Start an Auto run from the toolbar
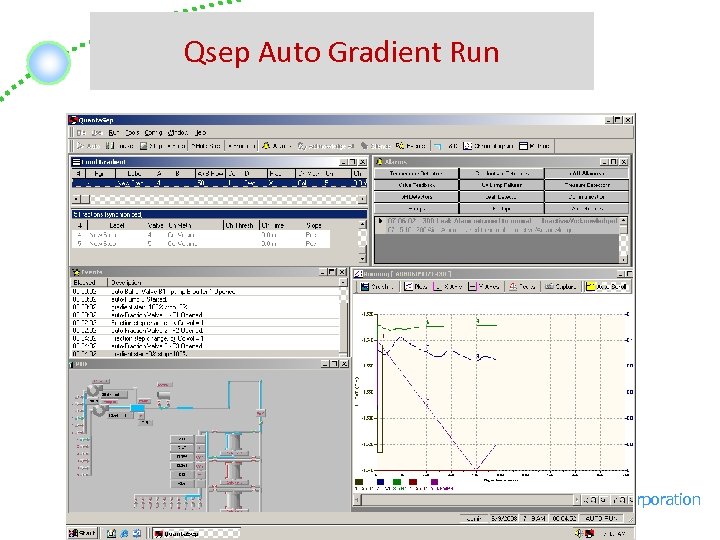Viewport: 720px width, 540px height. coord(88,146)
